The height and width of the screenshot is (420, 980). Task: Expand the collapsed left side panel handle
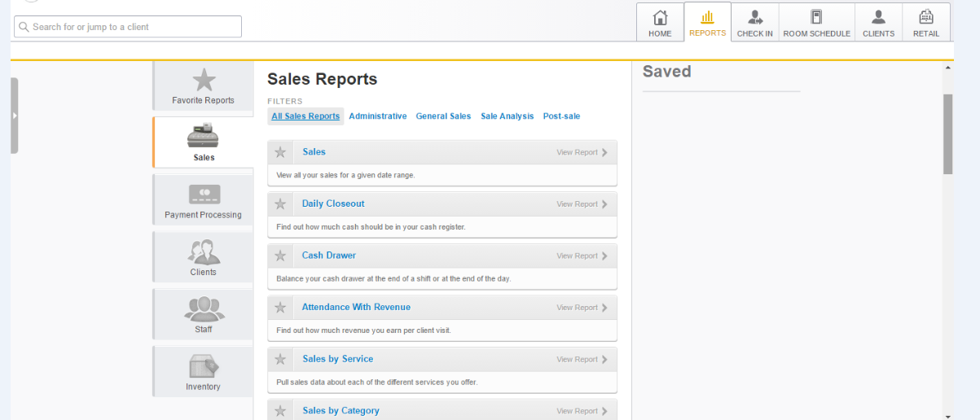pos(14,116)
